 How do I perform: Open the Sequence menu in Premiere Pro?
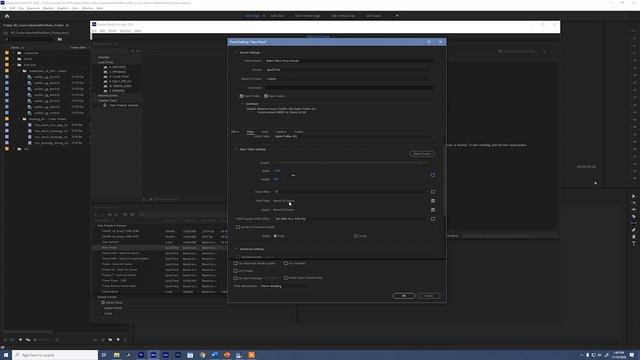tap(33, 8)
